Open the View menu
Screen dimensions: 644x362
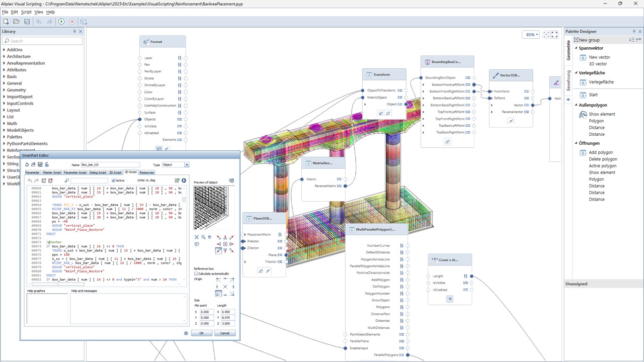39,12
